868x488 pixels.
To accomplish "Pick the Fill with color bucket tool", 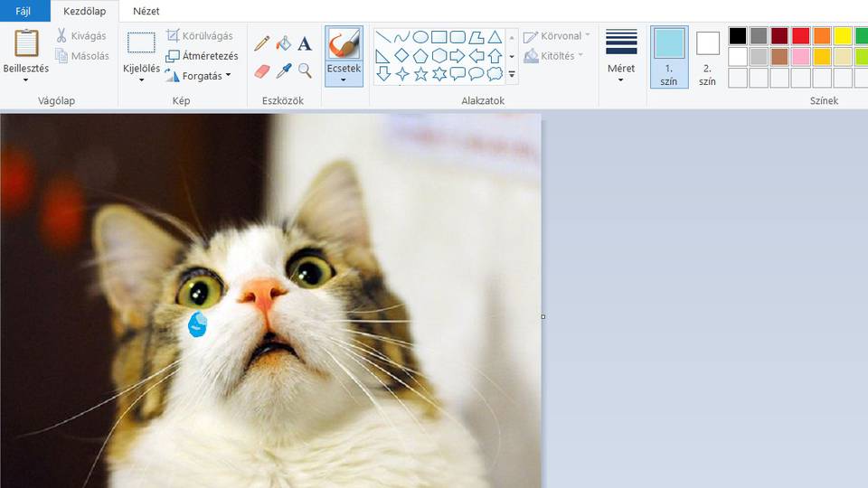I will click(x=284, y=43).
